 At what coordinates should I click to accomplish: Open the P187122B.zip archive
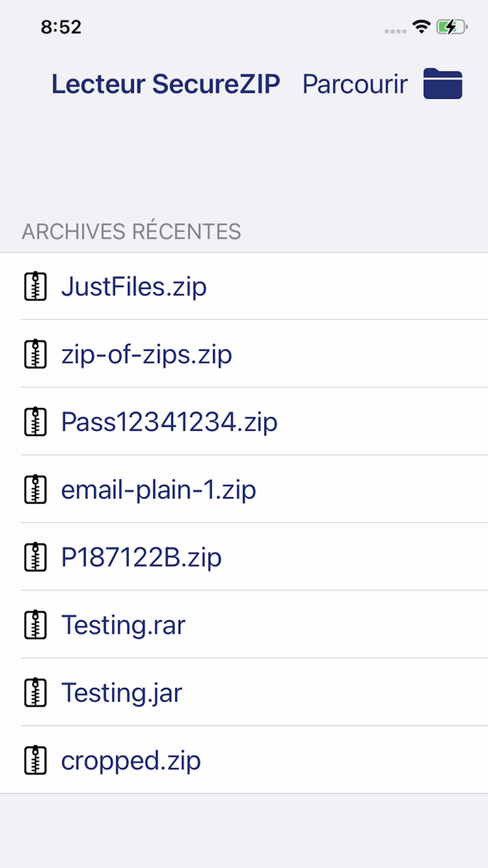point(141,557)
